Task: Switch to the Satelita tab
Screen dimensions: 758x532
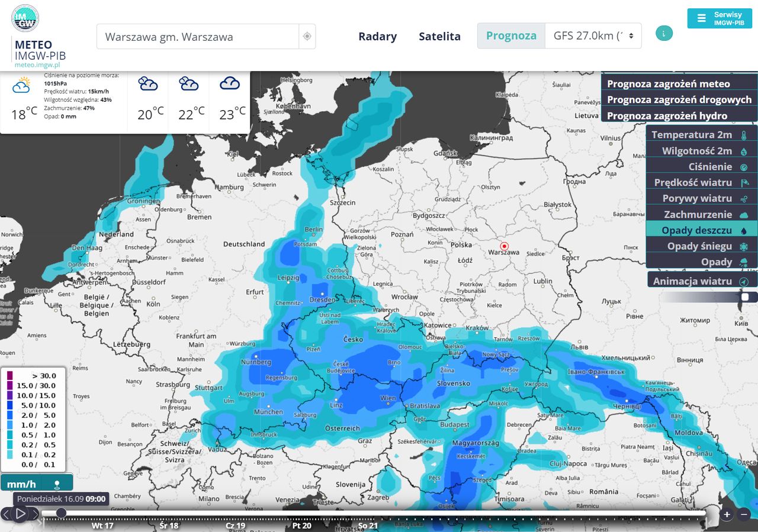Action: [x=439, y=36]
